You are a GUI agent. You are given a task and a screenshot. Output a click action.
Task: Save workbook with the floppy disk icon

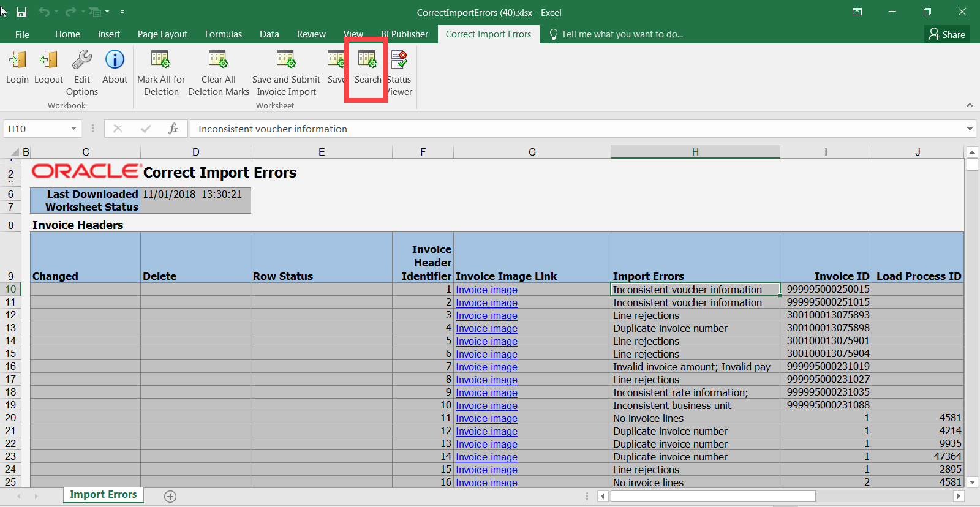pyautogui.click(x=21, y=12)
